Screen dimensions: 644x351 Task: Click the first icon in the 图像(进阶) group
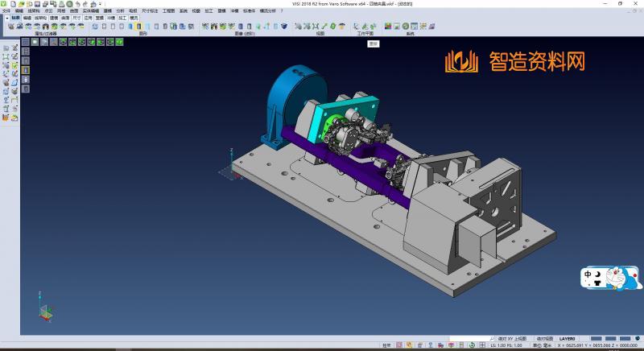point(204,27)
